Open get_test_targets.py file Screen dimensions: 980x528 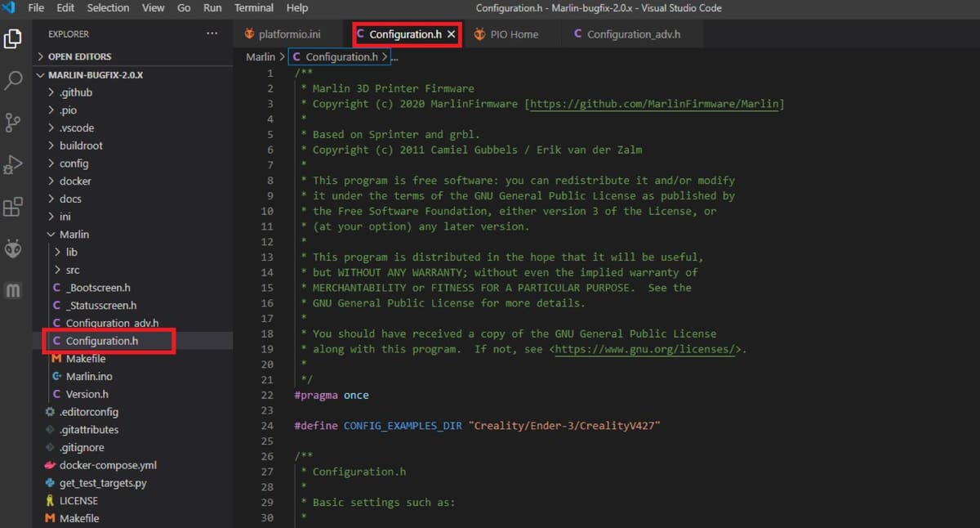103,483
